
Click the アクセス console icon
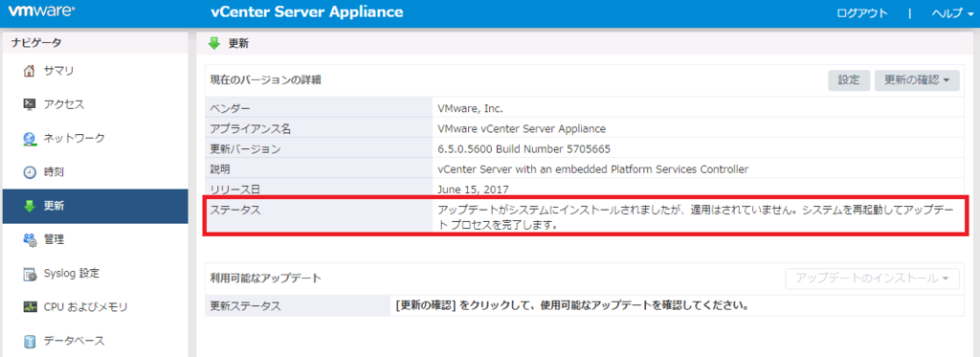pyautogui.click(x=30, y=104)
